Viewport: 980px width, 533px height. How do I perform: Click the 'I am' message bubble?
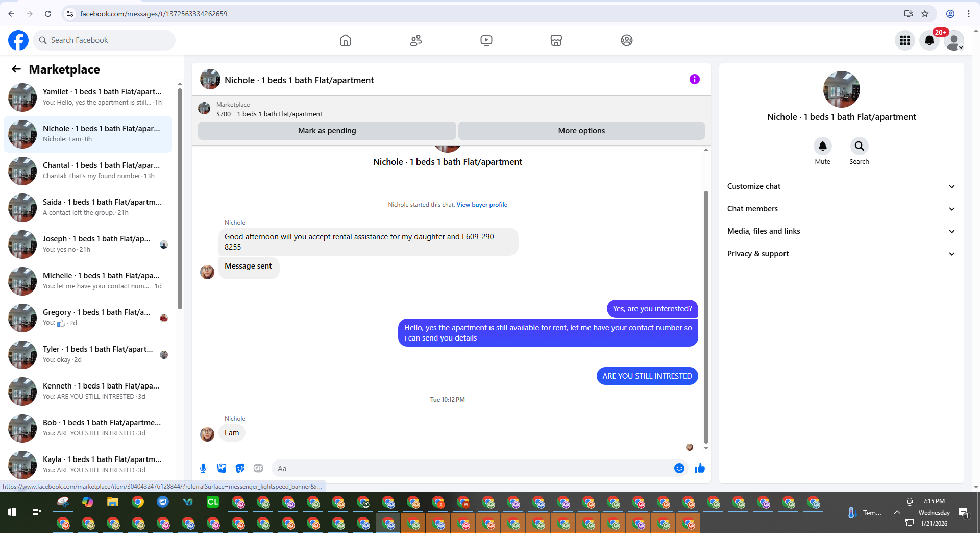pos(232,433)
